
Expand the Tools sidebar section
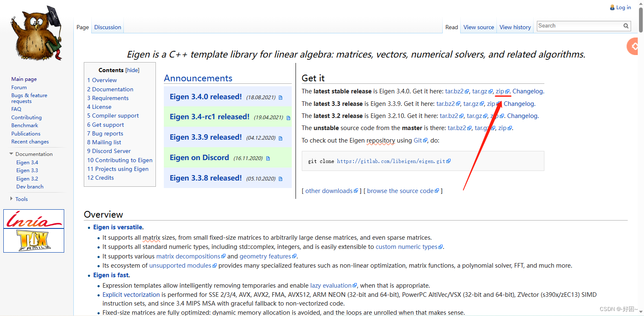[11, 199]
